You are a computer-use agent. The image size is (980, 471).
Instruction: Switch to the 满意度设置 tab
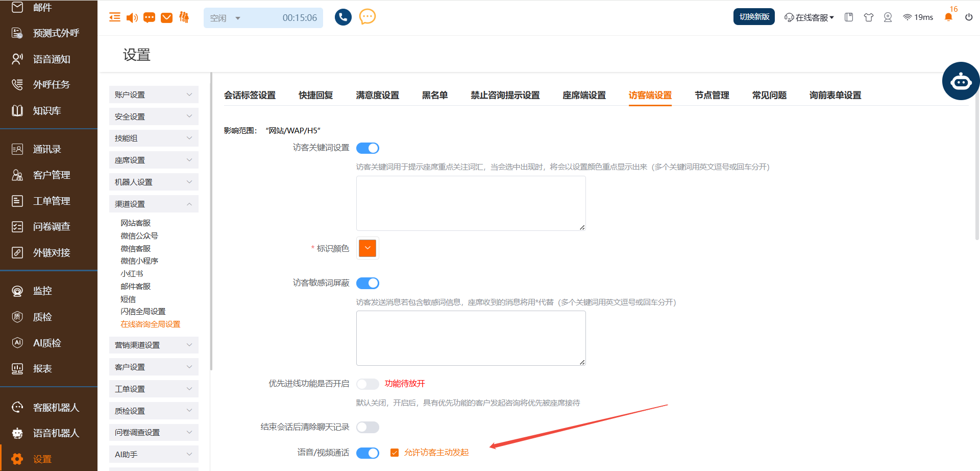point(377,96)
